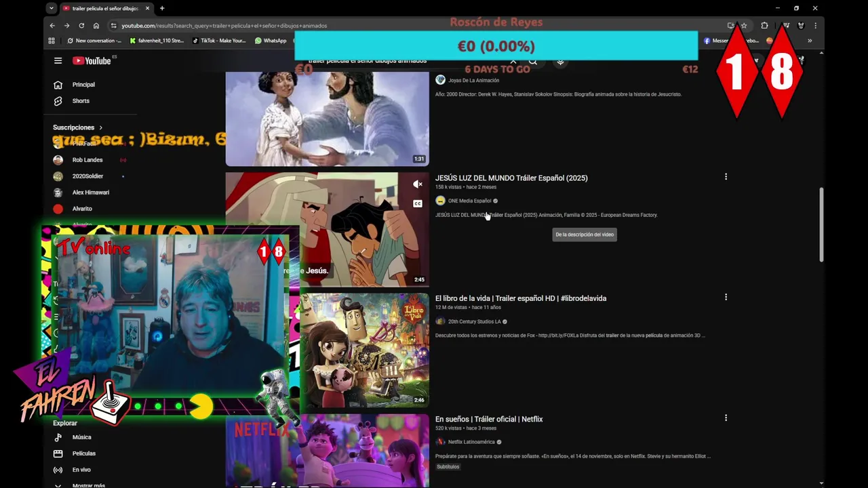Go forward in browser history

66,26
